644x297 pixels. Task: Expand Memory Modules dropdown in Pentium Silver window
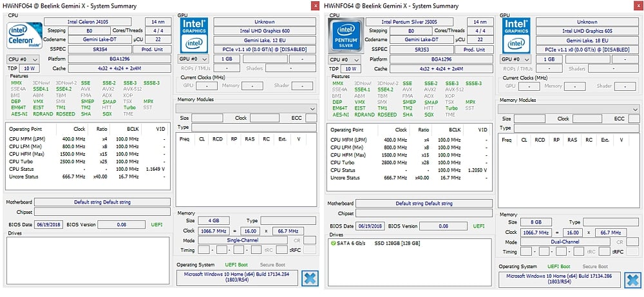[569, 110]
